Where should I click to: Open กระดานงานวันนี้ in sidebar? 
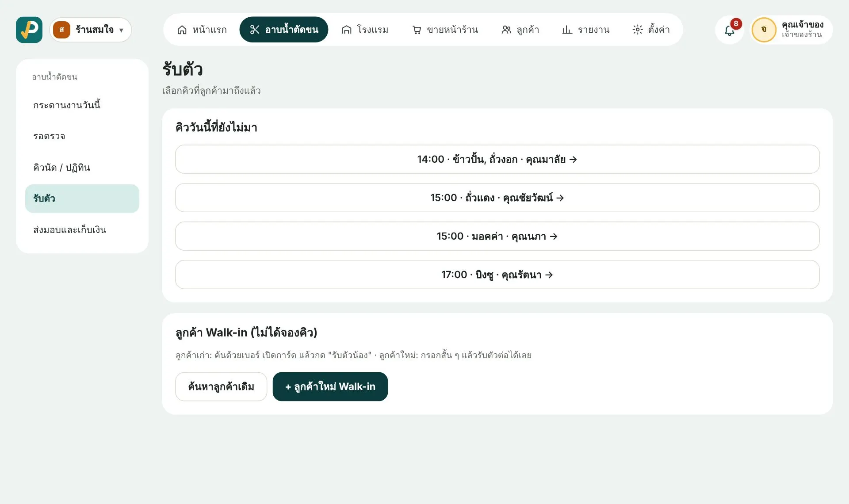tap(82, 105)
